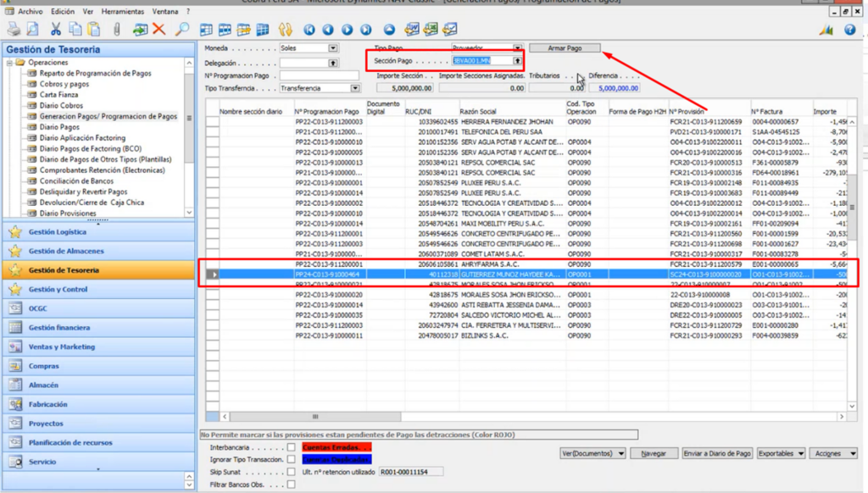The image size is (868, 493).
Task: Click the Armar Pago button
Action: coord(565,48)
